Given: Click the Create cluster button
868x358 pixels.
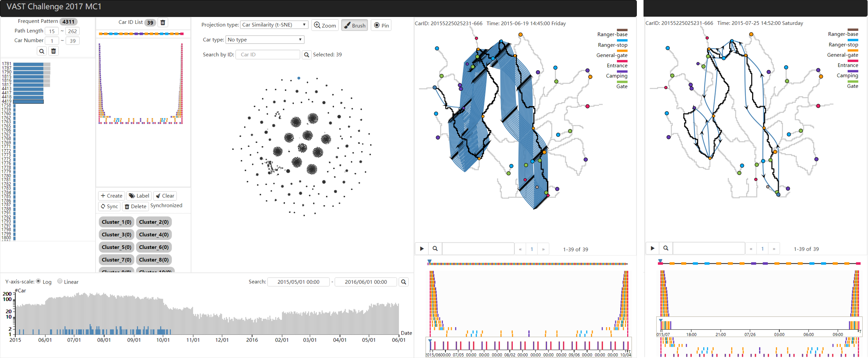Looking at the screenshot, I should pyautogui.click(x=111, y=196).
